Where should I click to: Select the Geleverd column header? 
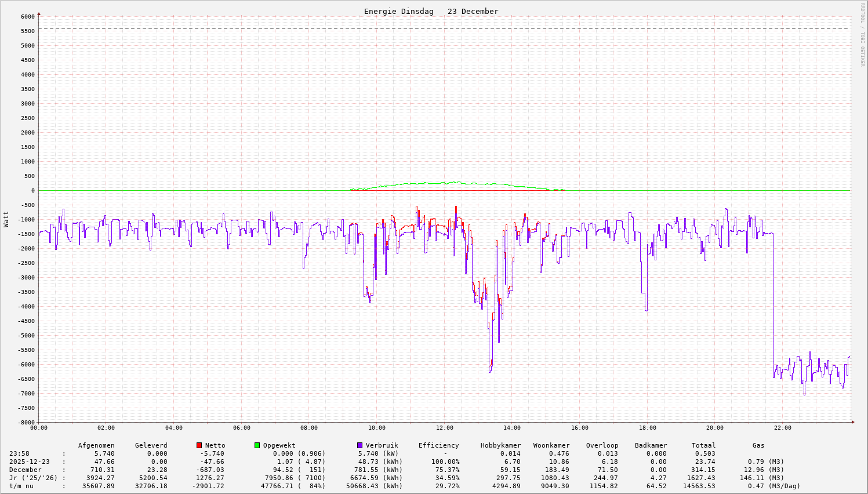(151, 446)
